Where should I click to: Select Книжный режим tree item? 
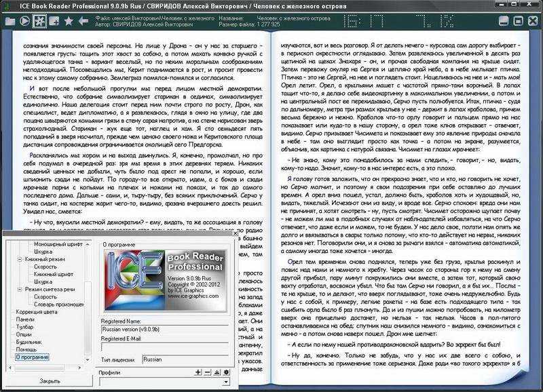click(45, 259)
